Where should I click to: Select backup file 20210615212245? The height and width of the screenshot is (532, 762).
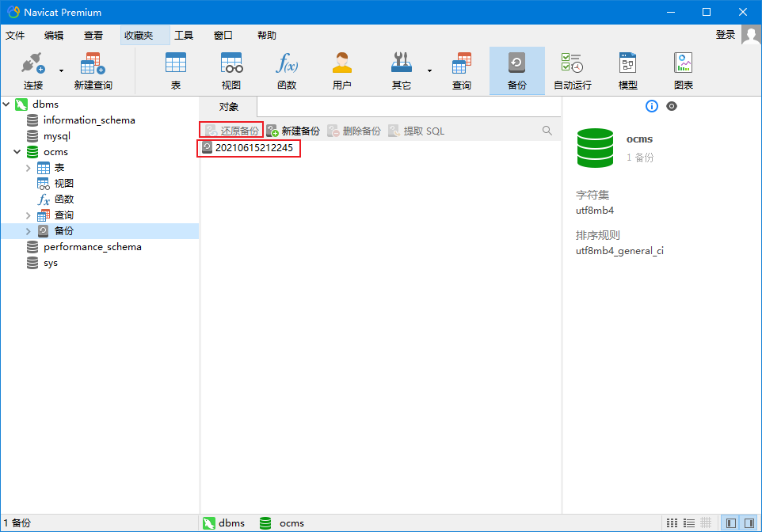coord(253,147)
